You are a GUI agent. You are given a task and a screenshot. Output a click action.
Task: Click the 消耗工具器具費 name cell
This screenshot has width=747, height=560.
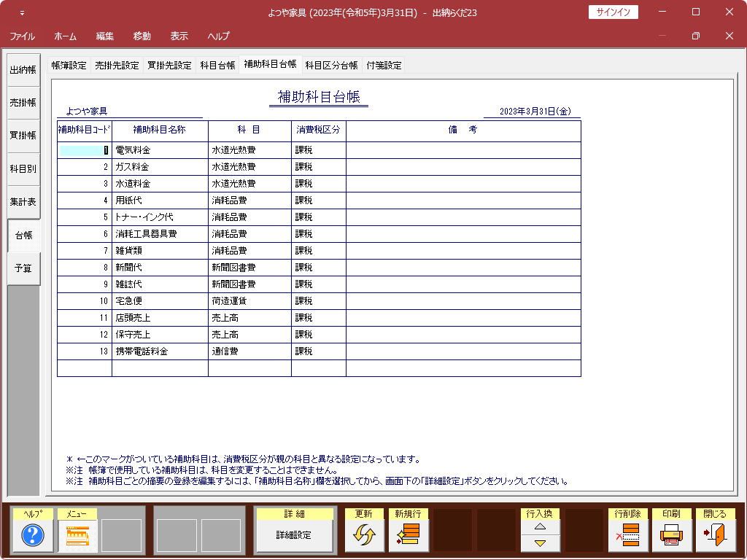click(x=160, y=234)
